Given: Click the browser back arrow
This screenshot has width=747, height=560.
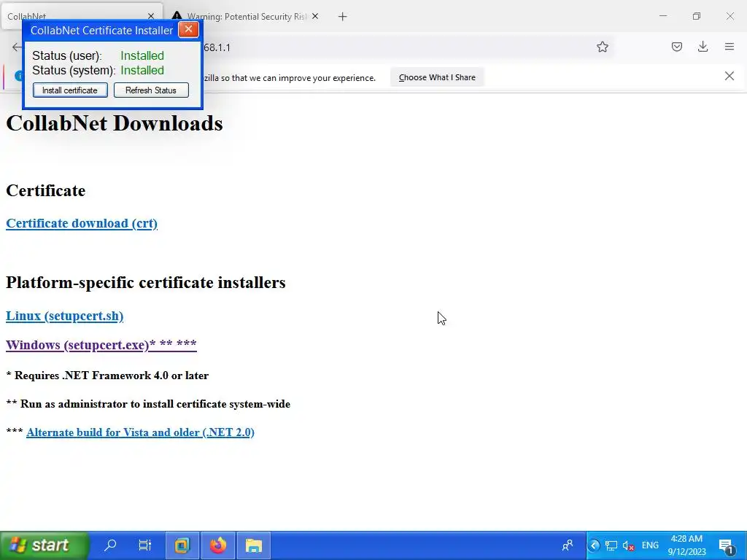Looking at the screenshot, I should 16,47.
